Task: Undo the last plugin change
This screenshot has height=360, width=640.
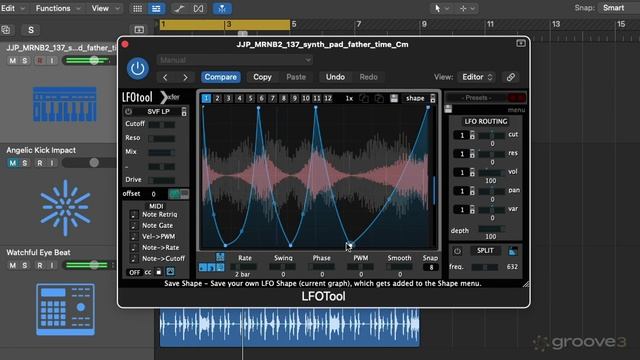Action: click(x=335, y=77)
